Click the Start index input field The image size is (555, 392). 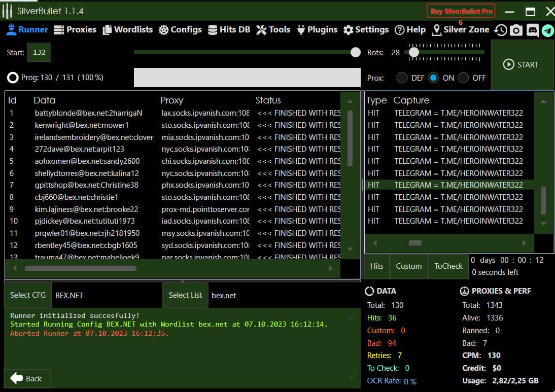tap(39, 53)
